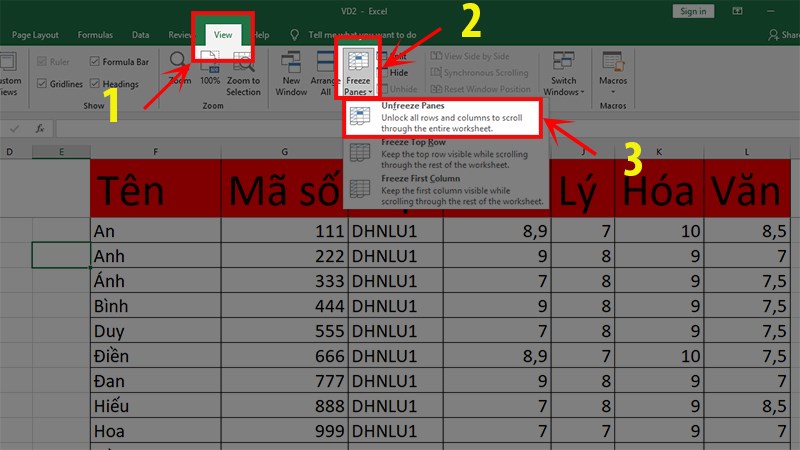Select column E header
This screenshot has height=450, width=800.
click(x=61, y=152)
